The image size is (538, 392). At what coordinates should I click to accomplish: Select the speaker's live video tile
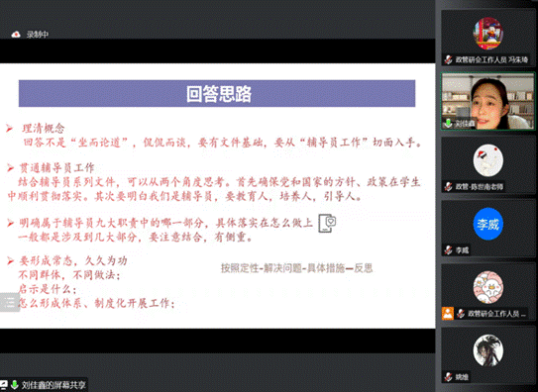[x=487, y=101]
